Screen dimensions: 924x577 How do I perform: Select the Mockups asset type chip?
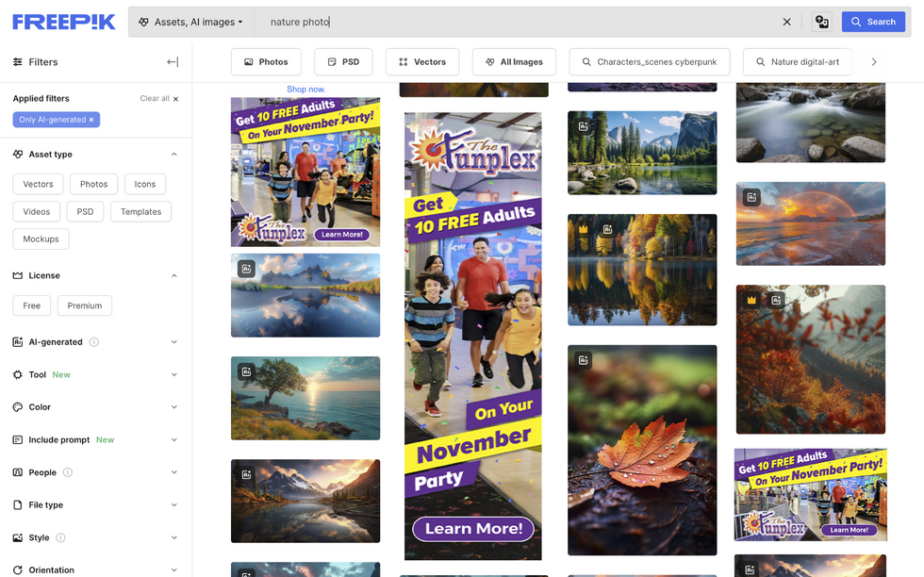[x=41, y=239]
